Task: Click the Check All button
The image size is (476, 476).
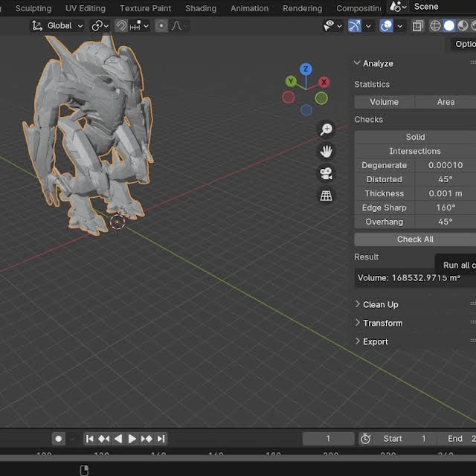Action: point(415,239)
